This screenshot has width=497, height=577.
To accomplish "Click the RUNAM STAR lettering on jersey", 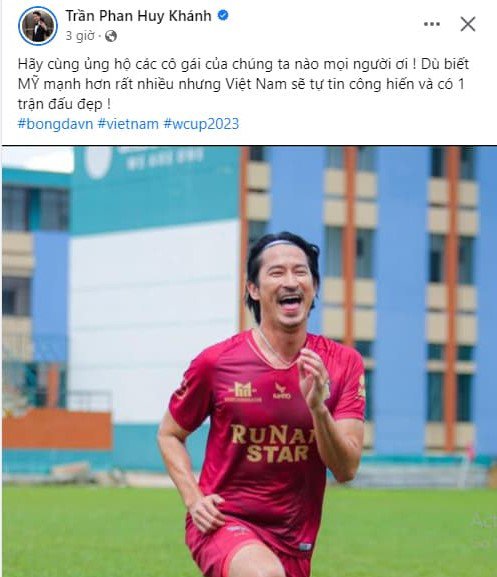I will [x=274, y=443].
